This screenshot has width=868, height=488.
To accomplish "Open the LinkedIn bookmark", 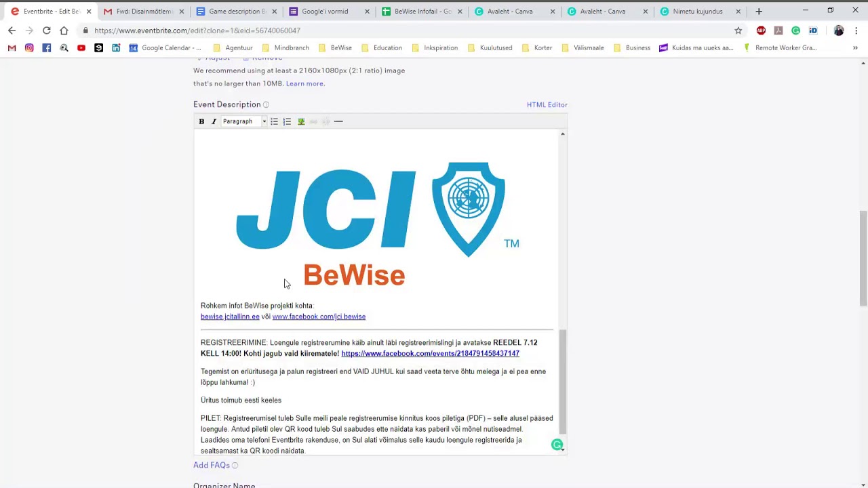I will click(x=116, y=48).
